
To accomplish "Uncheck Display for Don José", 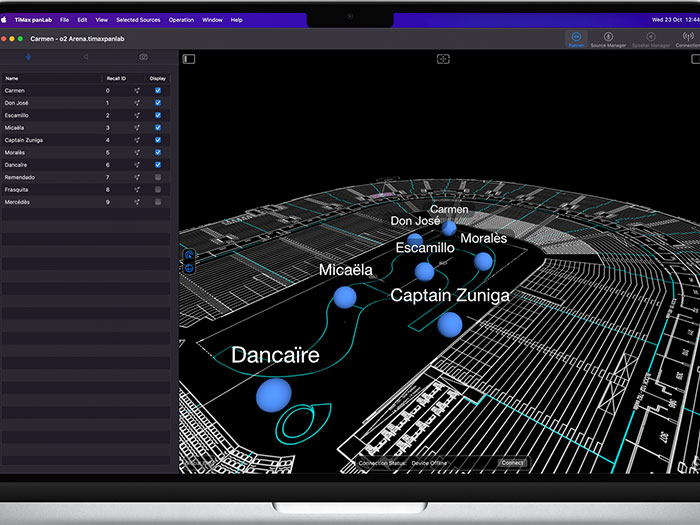I will (158, 103).
